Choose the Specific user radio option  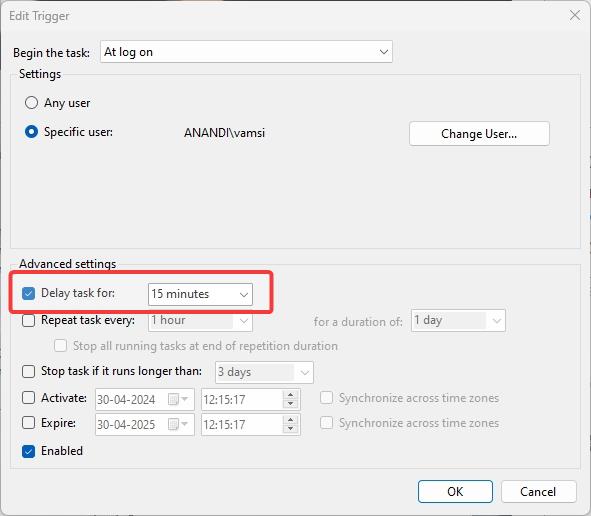tap(31, 132)
